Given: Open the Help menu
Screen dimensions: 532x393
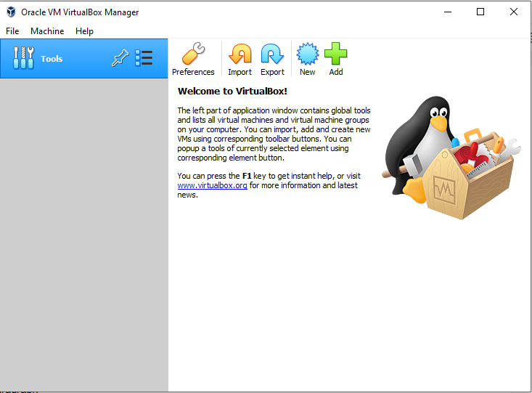Looking at the screenshot, I should click(84, 31).
